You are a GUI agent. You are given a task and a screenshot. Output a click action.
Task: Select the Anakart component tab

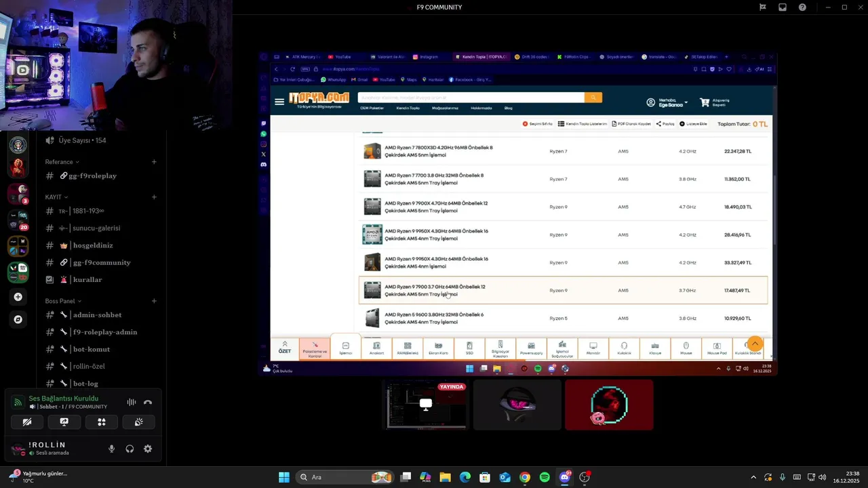click(x=376, y=348)
